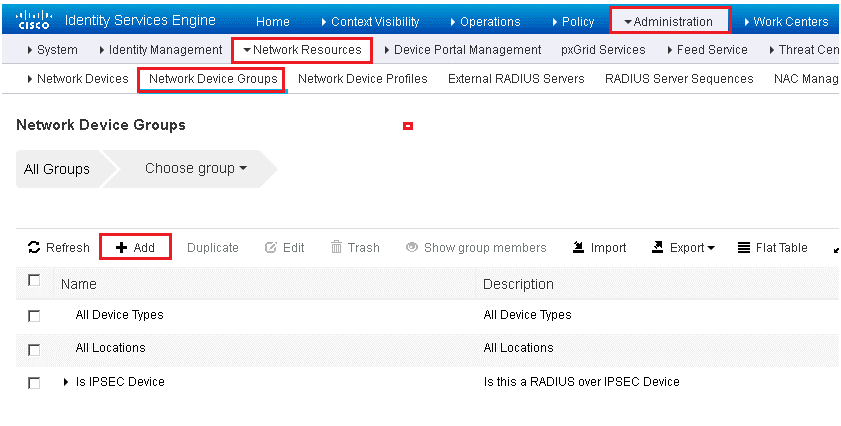
Task: Select the Network Device Groups tab
Action: (212, 79)
